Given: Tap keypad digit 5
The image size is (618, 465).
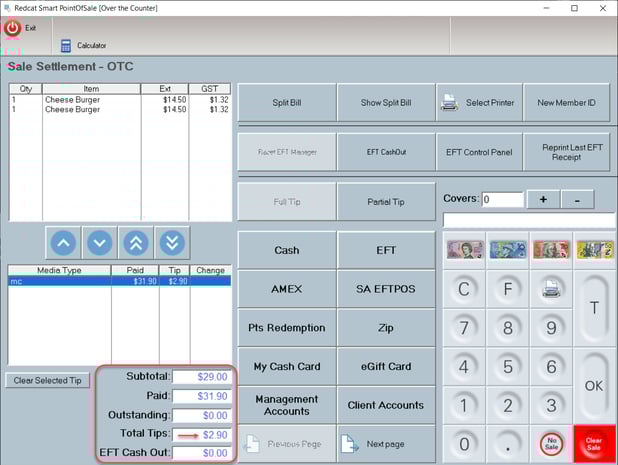Looking at the screenshot, I should [508, 366].
